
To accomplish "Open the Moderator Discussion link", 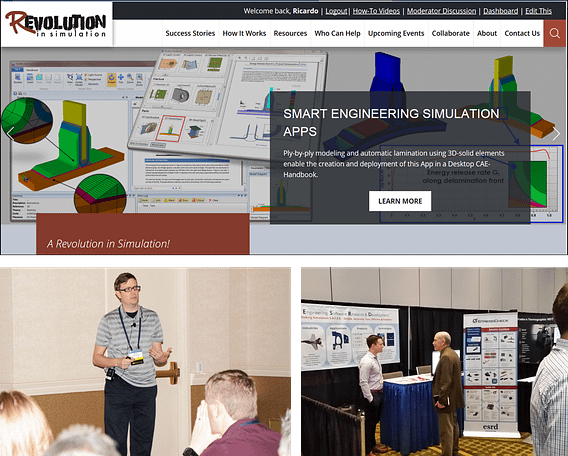I will coord(441,11).
